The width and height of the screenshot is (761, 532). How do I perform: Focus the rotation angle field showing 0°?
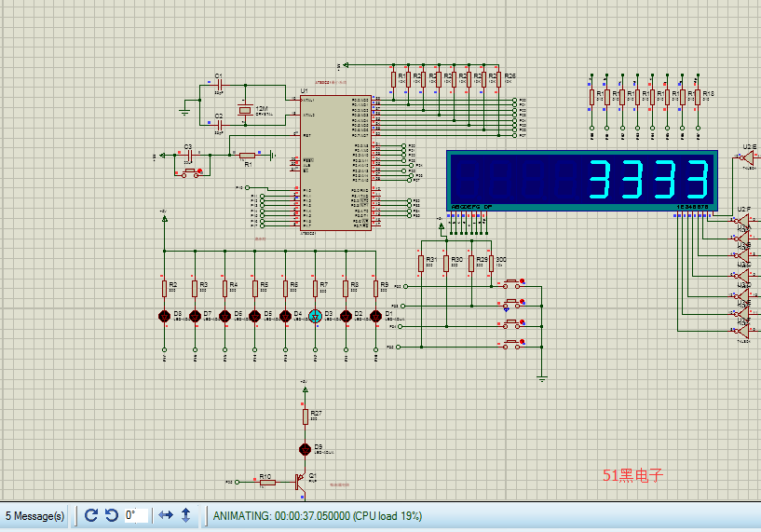pyautogui.click(x=136, y=515)
